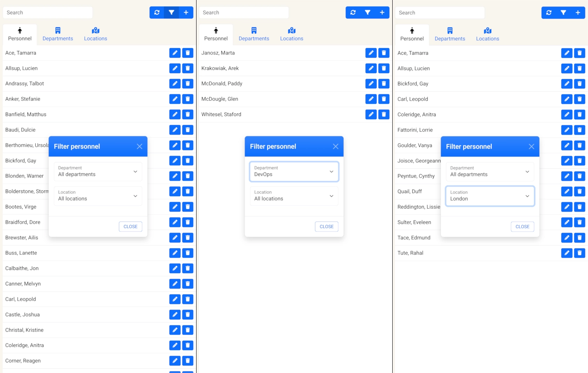Switch to the Departments tab in the left panel
This screenshot has height=373, width=588.
pyautogui.click(x=58, y=34)
